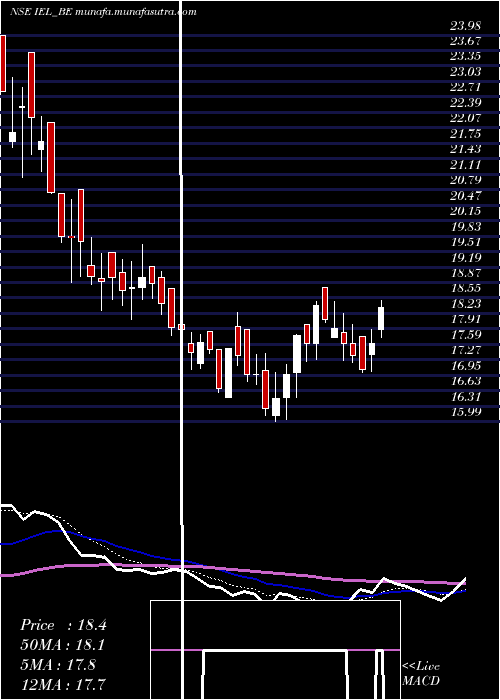The image size is (500, 700).
Task: Select the 23.98 price axis label
Action: [x=466, y=26]
